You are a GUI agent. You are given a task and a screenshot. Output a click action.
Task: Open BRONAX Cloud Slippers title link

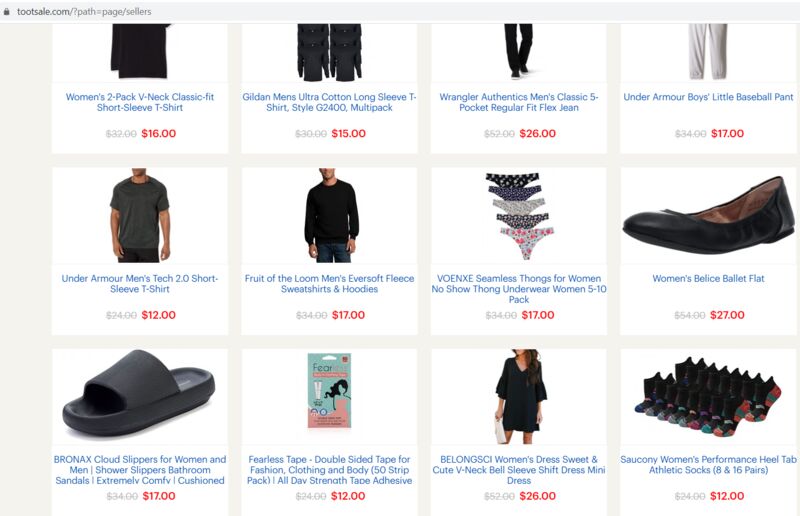[140, 470]
